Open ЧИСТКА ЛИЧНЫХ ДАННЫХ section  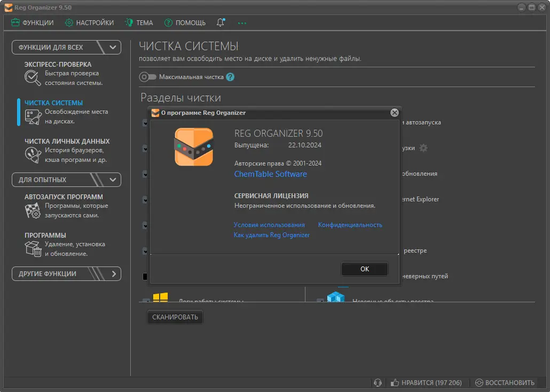[67, 151]
